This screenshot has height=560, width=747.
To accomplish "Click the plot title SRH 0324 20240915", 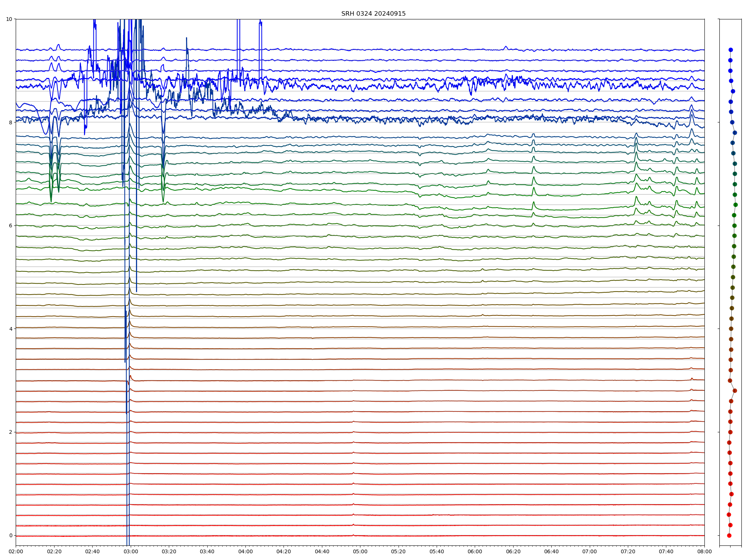I will click(x=373, y=14).
